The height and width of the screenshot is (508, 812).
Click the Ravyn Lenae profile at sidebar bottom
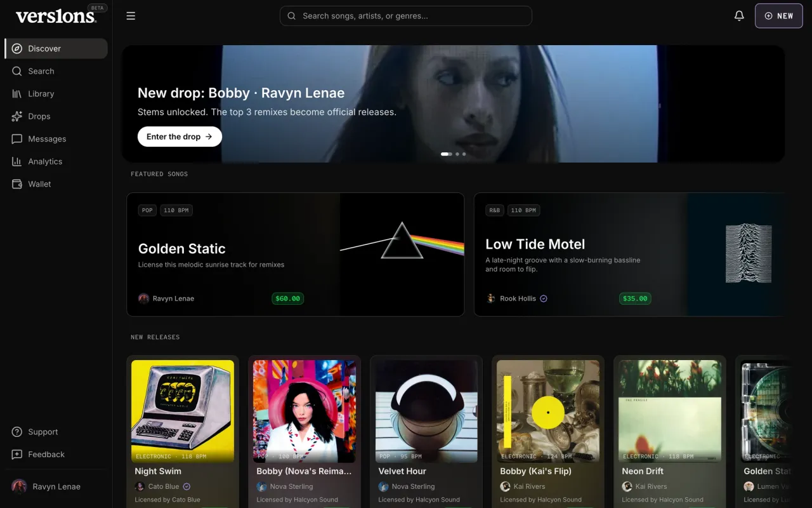[56, 486]
